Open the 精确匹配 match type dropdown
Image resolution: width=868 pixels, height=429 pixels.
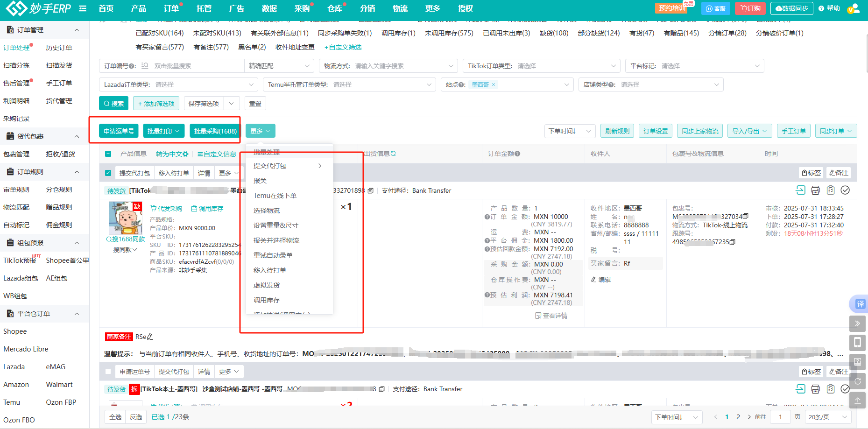(279, 66)
